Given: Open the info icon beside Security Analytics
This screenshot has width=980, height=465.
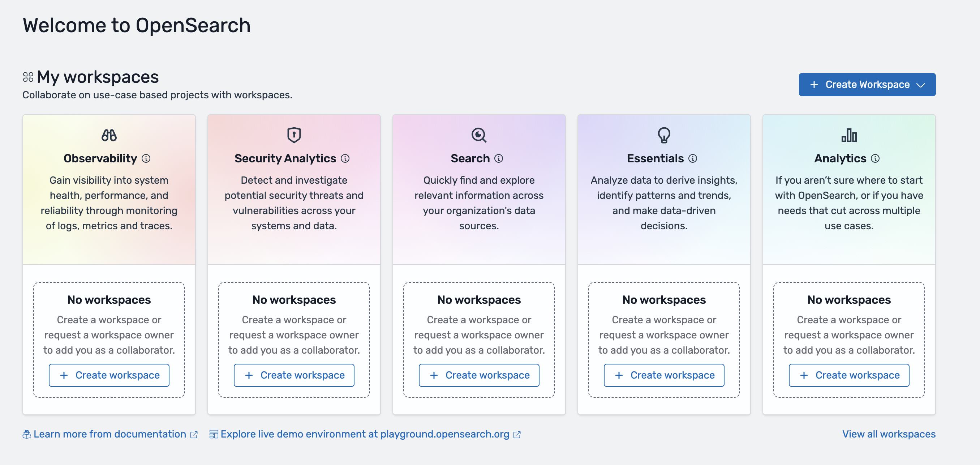Looking at the screenshot, I should 345,159.
